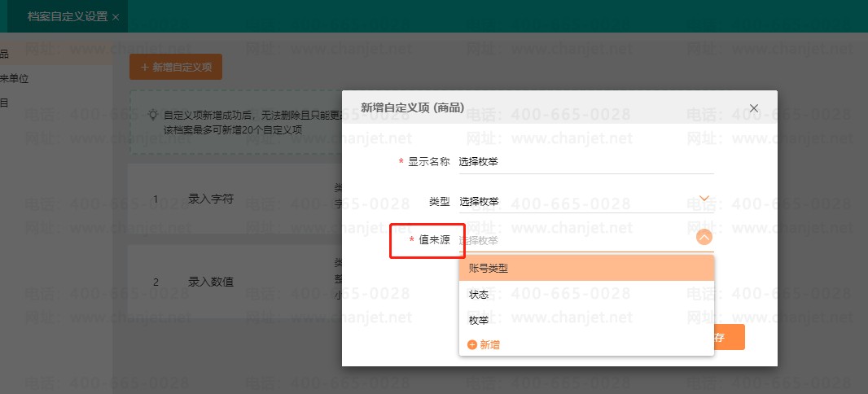Close the 档案自定义设置 tab
Viewport: 868px width, 394px height.
[x=115, y=17]
